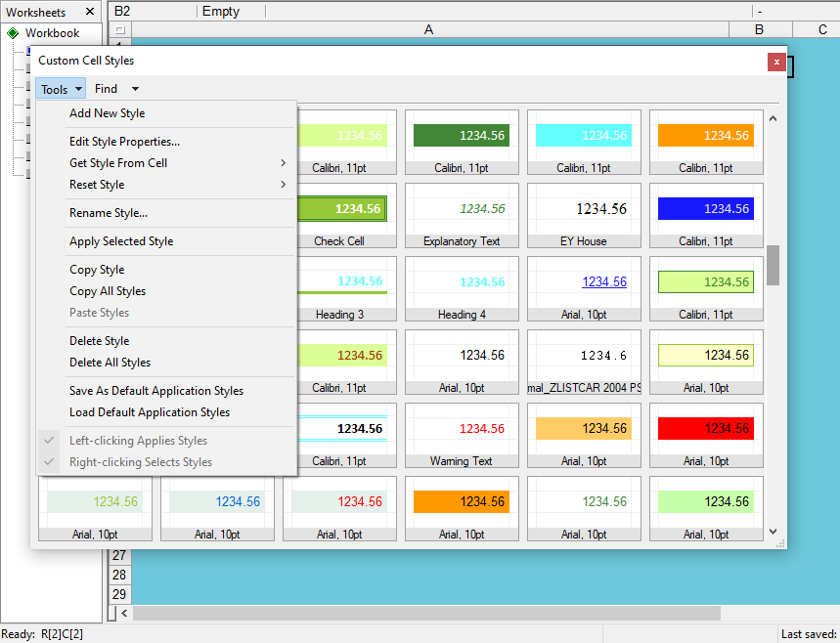Select the Warning Text style thumbnail
This screenshot has height=643, width=840.
(x=462, y=436)
